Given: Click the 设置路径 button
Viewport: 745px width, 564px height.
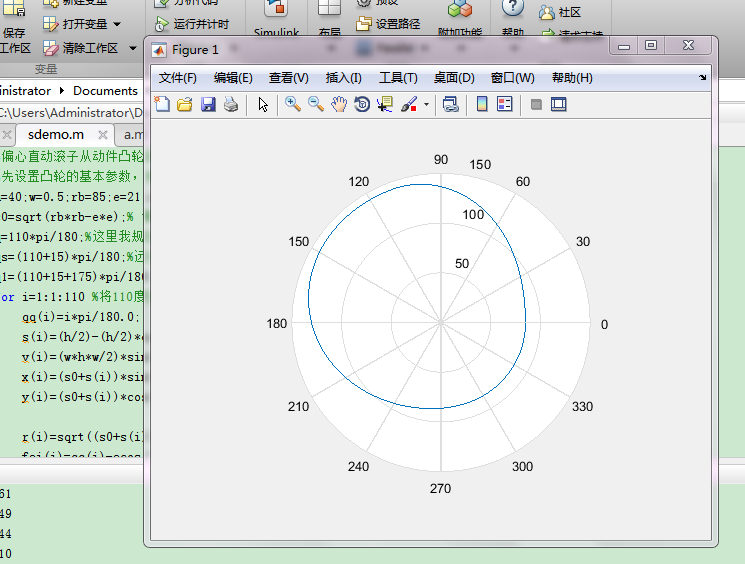Looking at the screenshot, I should point(390,24).
